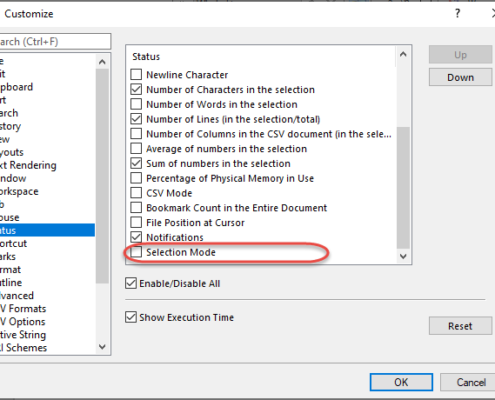Click the status list scroll-down arrow

pos(403,256)
